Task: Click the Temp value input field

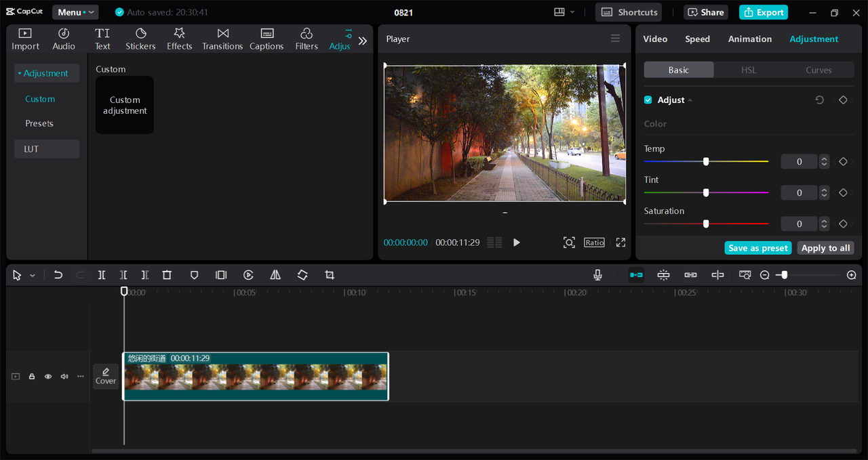Action: pyautogui.click(x=799, y=161)
